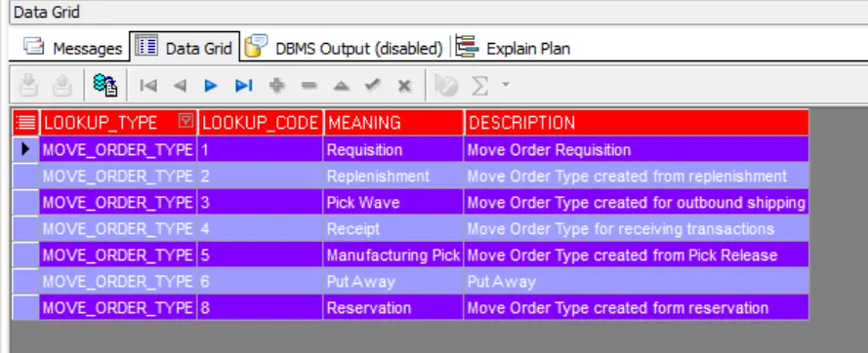Open the DBMS Output (disabled) tab
This screenshot has width=868, height=353.
click(344, 48)
